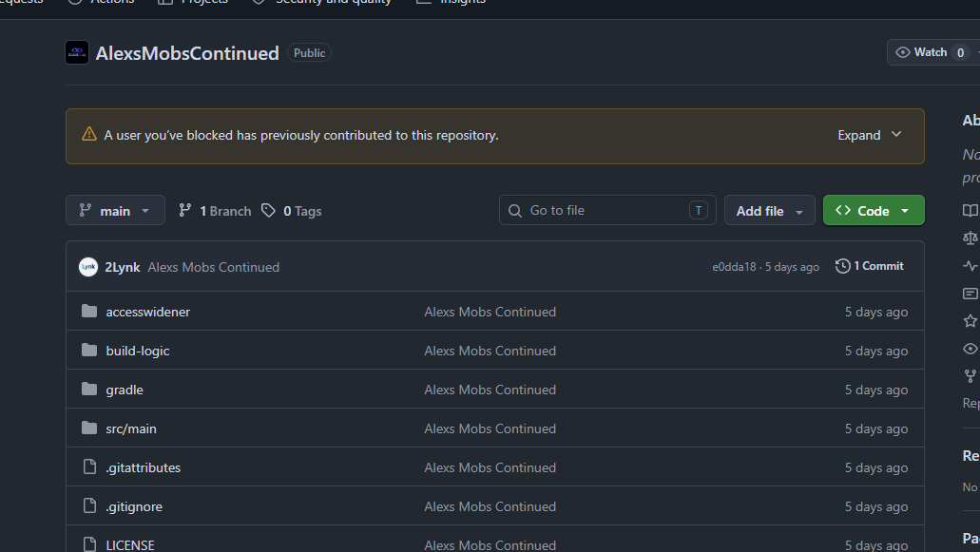Image resolution: width=980 pixels, height=552 pixels.
Task: Expand the blocked user warning banner
Action: pos(870,135)
